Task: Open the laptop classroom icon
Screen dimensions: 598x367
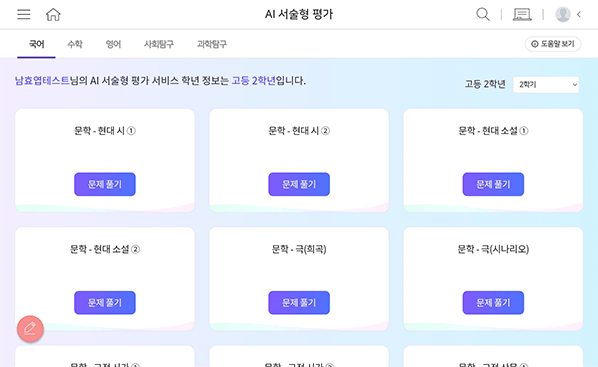Action: [x=522, y=14]
